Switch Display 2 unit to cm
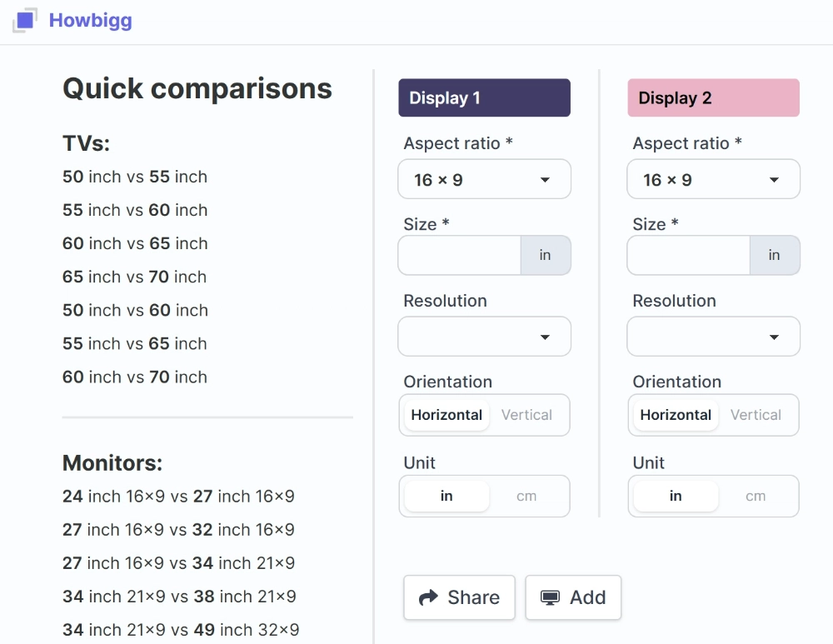This screenshot has height=644, width=833. [756, 496]
